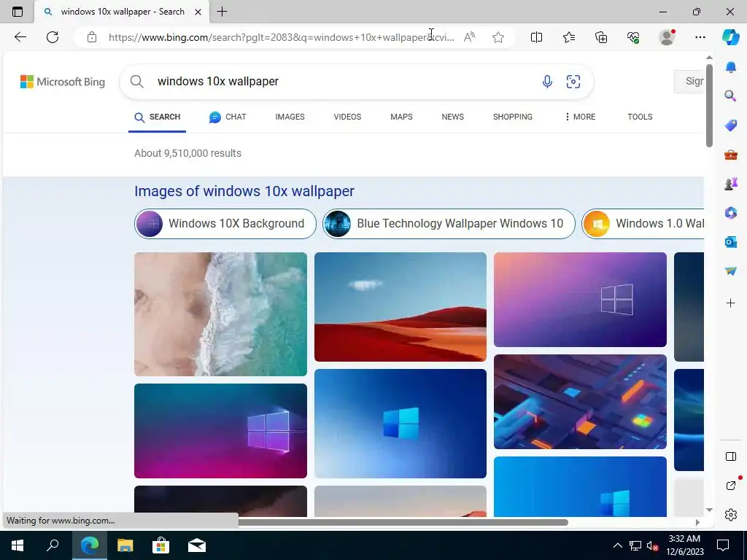Open the blue Windows logo wallpaper thumbnail
747x560 pixels.
click(400, 424)
